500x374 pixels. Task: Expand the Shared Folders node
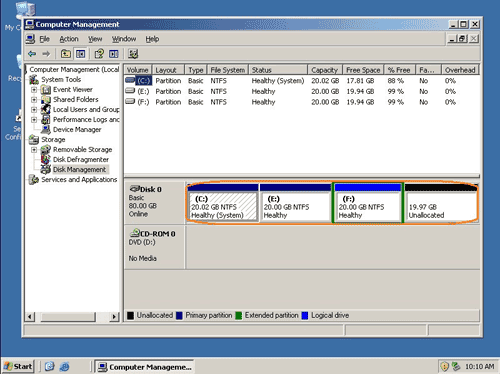34,100
